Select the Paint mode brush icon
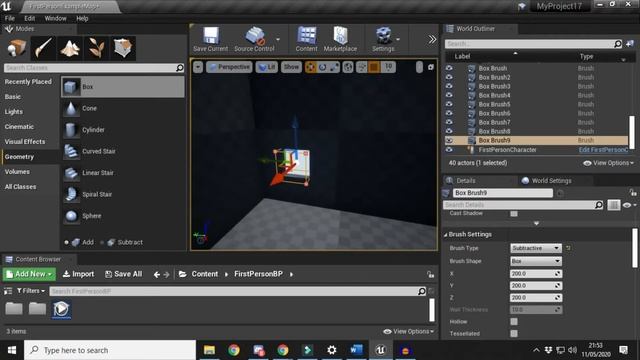 [x=43, y=48]
